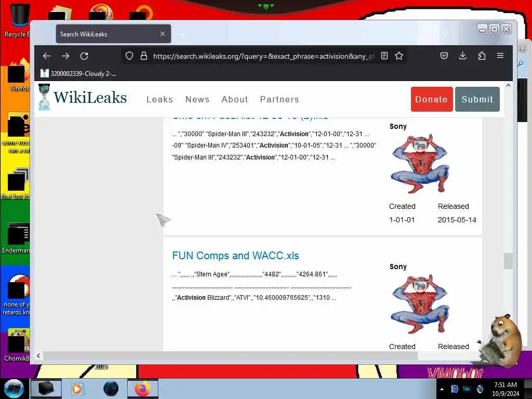The height and width of the screenshot is (399, 532).
Task: Open the ChomikBox desktop icon
Action: click(16, 345)
